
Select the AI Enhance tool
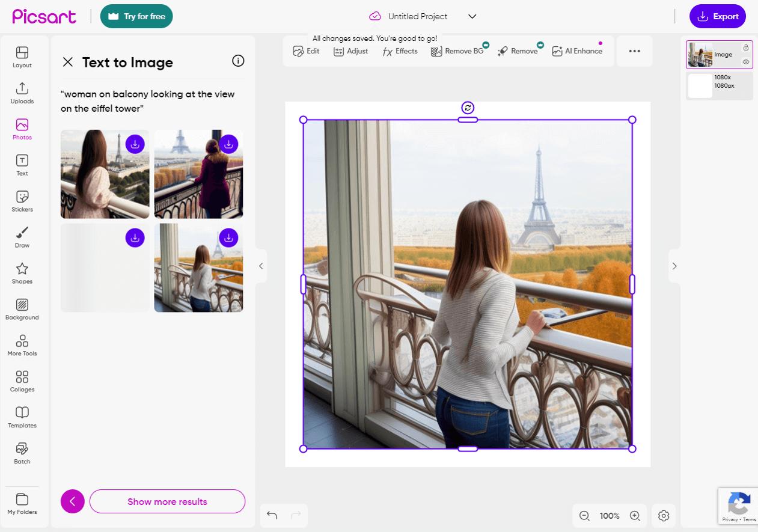click(577, 51)
